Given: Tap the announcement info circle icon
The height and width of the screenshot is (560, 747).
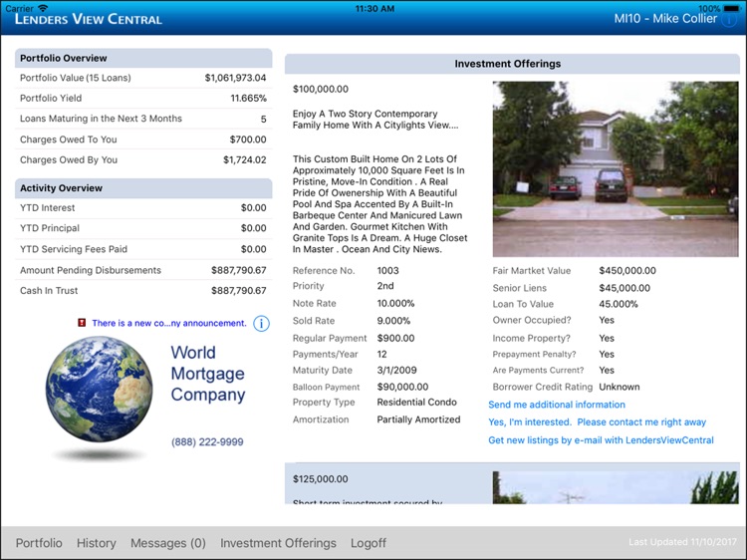Looking at the screenshot, I should pyautogui.click(x=261, y=324).
